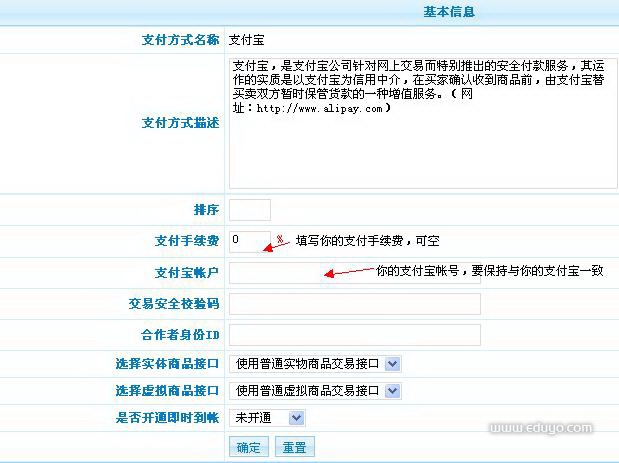Click the 是否开通即时到帐 label
Viewport: 619px width, 463px height.
point(167,418)
